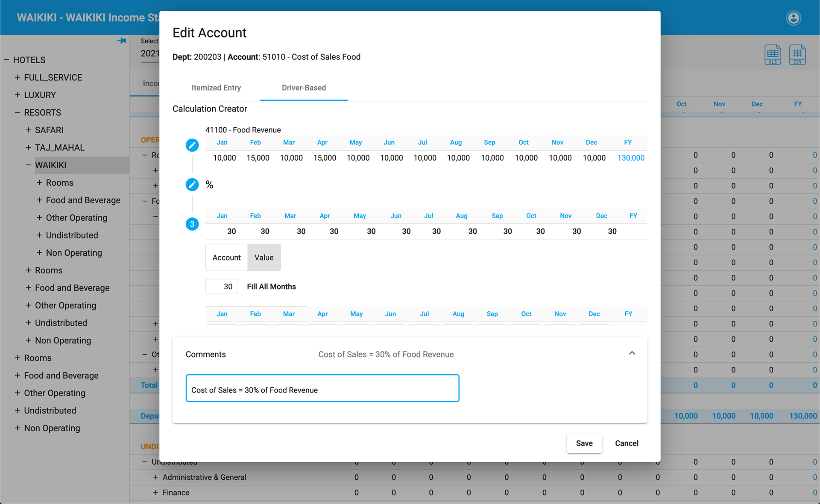Select top-level Food and Beverage node
Viewport: 820px width, 504px height.
point(61,375)
